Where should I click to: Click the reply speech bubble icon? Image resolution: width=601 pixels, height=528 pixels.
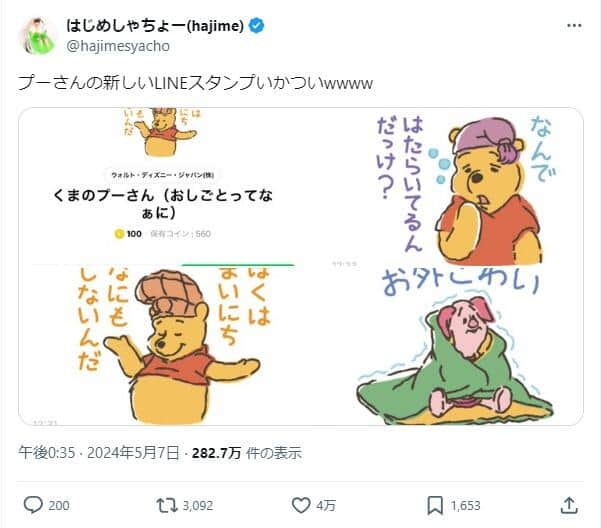pos(32,505)
